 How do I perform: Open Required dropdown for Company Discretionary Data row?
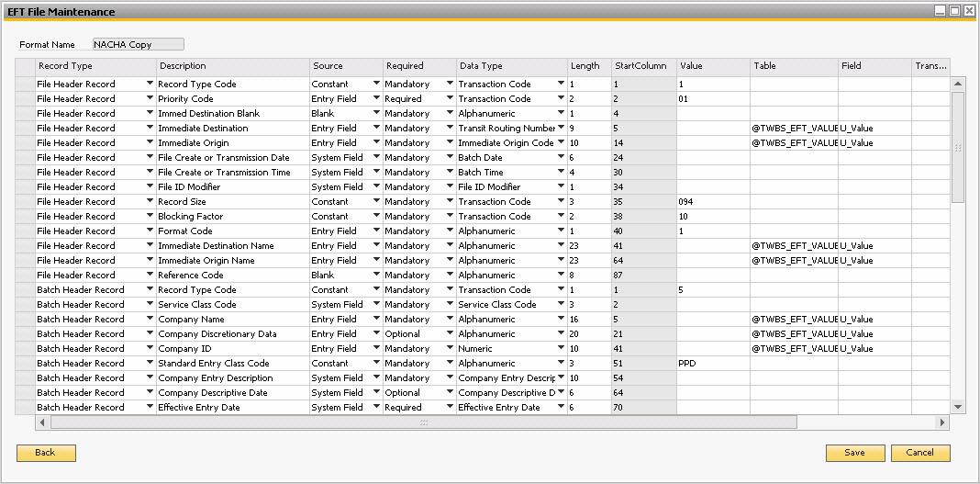pyautogui.click(x=450, y=334)
